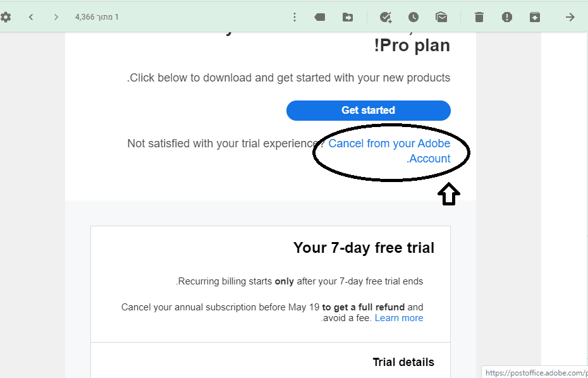The image size is (588, 378).
Task: Click the right chevron navigation arrow
Action: 56,17
